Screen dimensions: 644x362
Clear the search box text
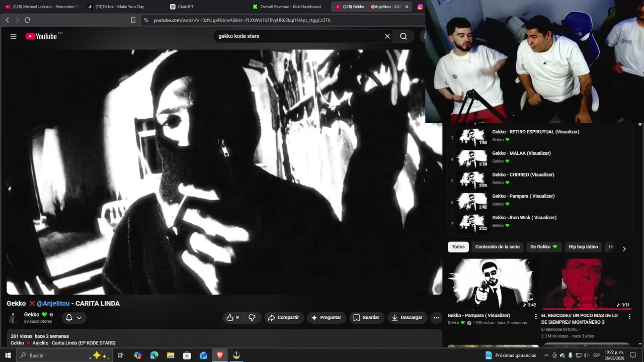click(x=387, y=36)
